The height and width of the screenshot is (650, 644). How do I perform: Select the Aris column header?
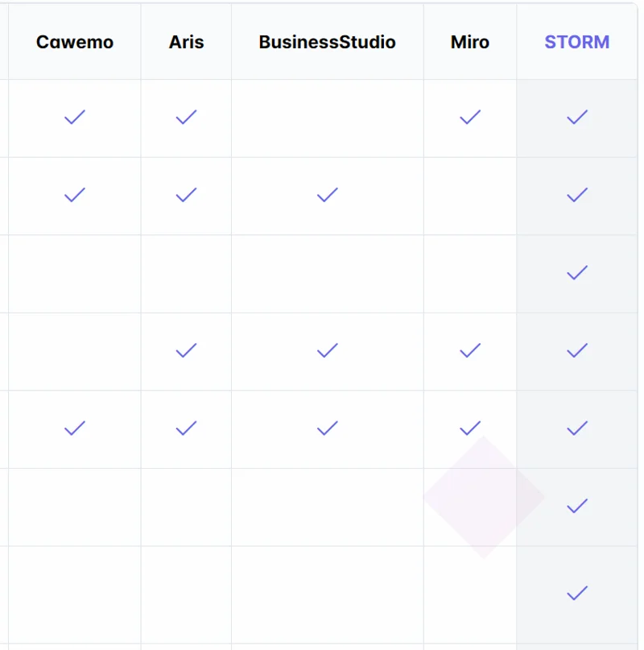point(186,43)
